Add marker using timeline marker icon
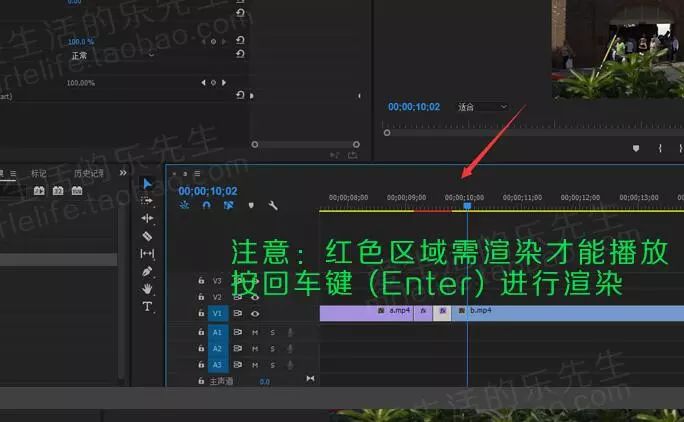This screenshot has height=422, width=684. click(251, 205)
